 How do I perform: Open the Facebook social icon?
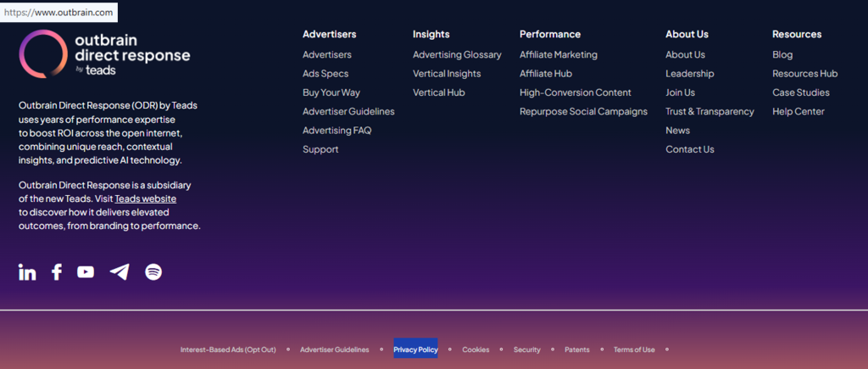(x=57, y=272)
